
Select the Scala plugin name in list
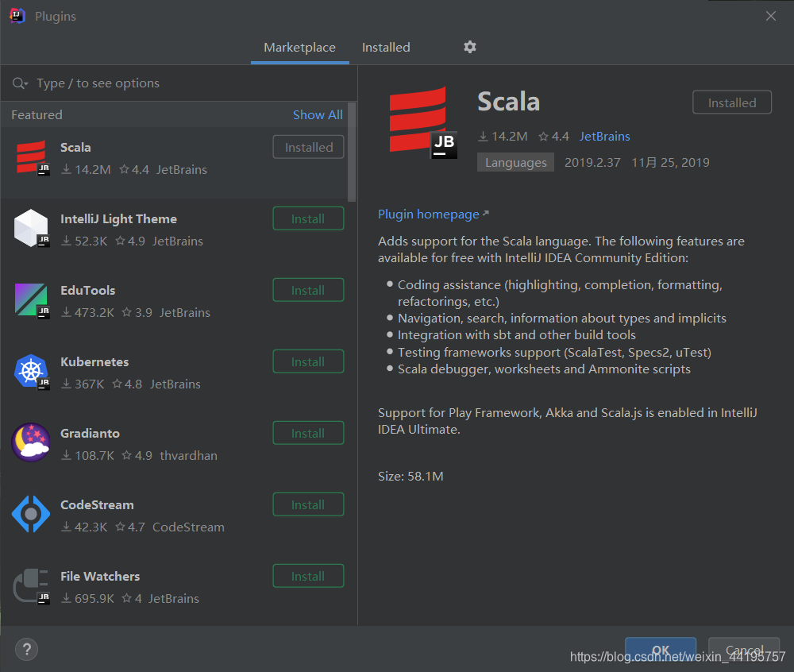point(75,148)
